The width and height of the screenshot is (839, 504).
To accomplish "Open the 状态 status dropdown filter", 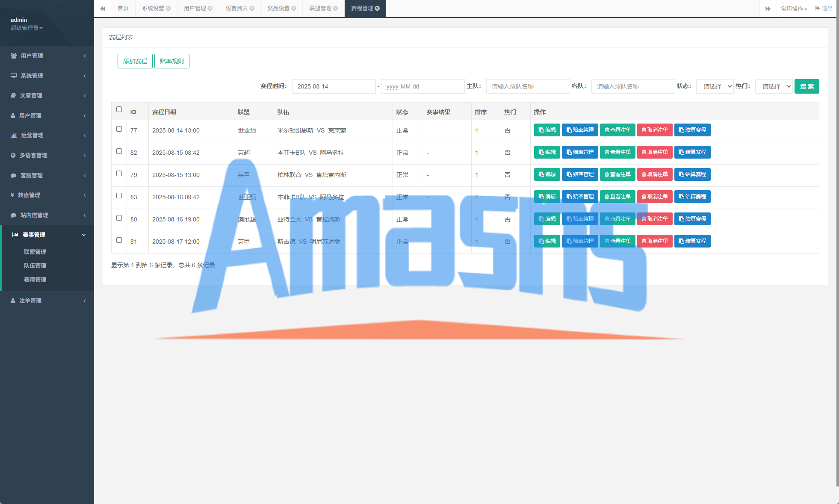I will [715, 86].
